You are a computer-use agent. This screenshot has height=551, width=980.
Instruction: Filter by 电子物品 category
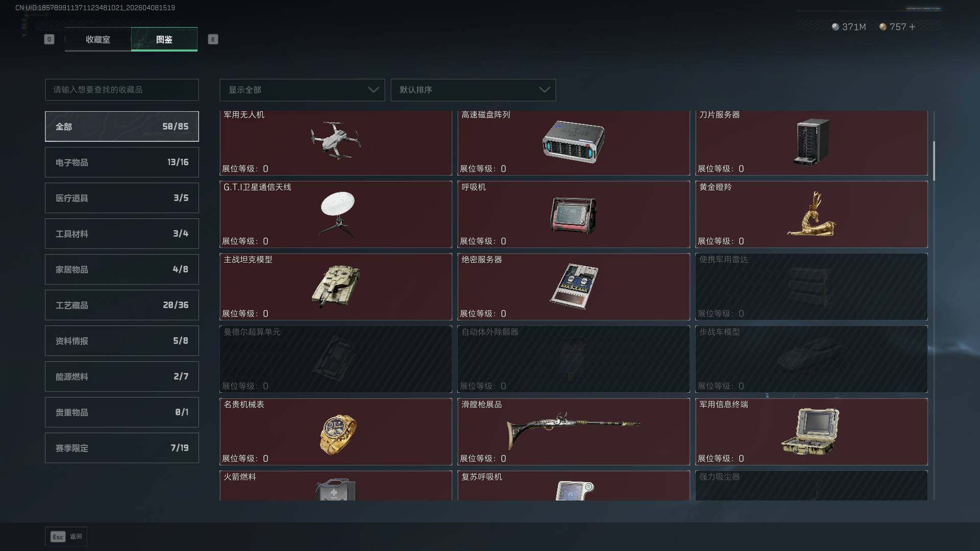click(122, 162)
